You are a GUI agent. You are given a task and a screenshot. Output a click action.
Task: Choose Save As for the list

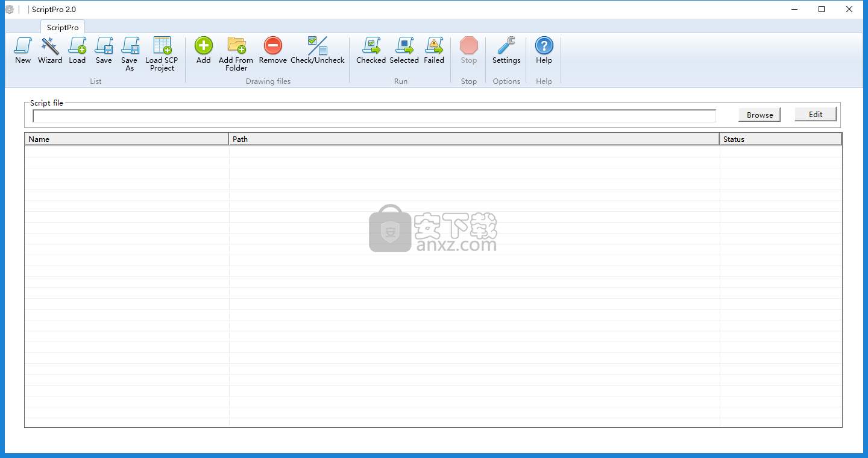[x=130, y=54]
